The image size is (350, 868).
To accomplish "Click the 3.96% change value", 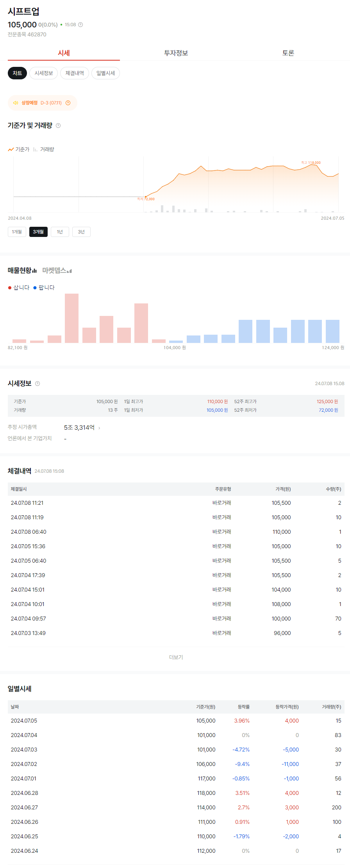I will click(242, 721).
